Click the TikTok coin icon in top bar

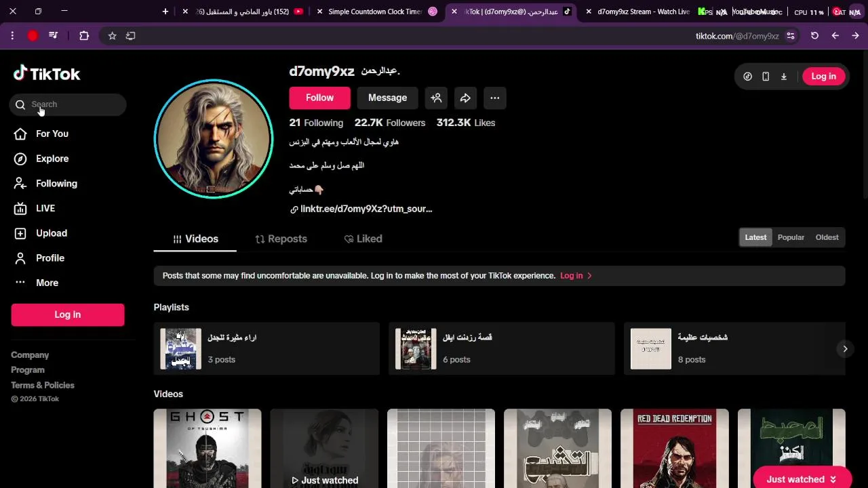click(x=748, y=77)
